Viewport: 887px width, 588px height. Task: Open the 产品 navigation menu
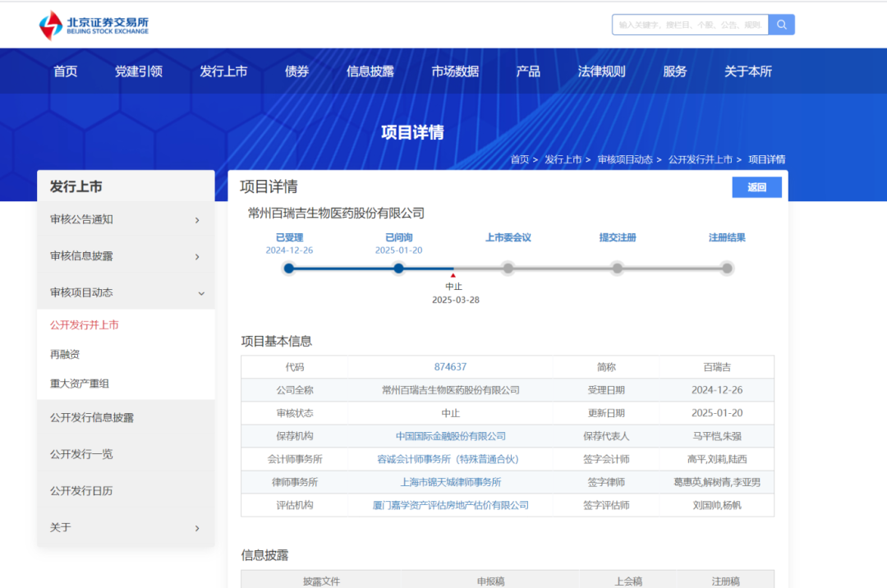(528, 71)
